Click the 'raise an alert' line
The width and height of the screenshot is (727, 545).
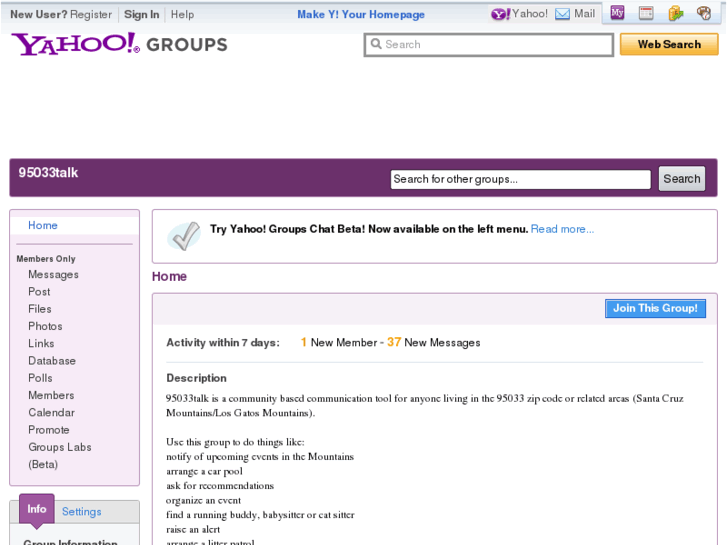pos(193,529)
